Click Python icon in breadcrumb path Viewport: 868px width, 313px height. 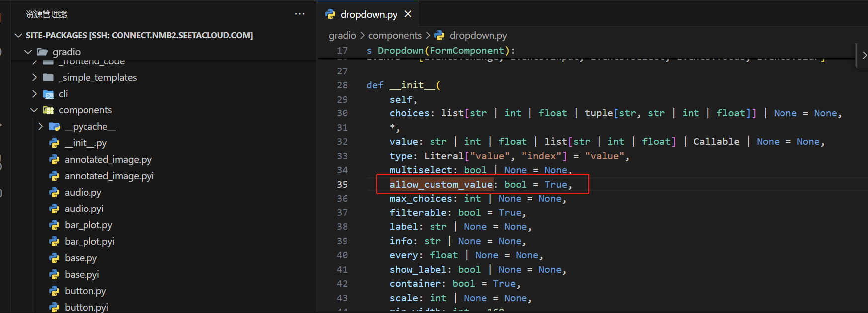439,35
